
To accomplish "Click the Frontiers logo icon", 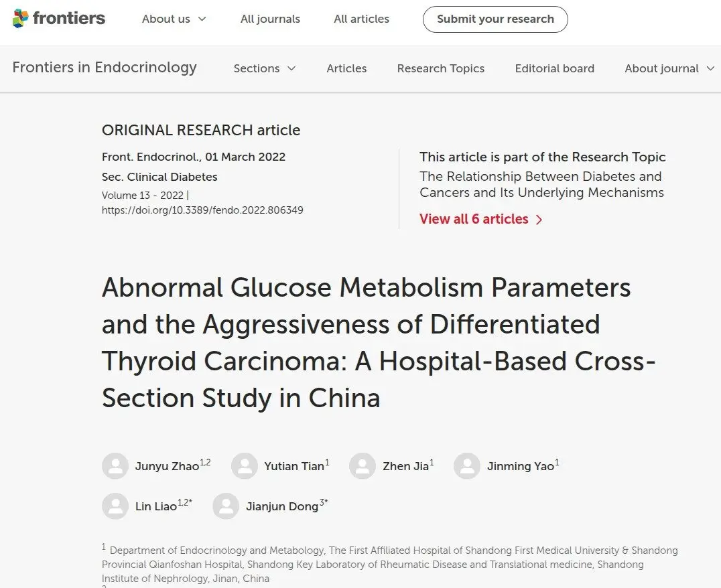I will (20, 18).
